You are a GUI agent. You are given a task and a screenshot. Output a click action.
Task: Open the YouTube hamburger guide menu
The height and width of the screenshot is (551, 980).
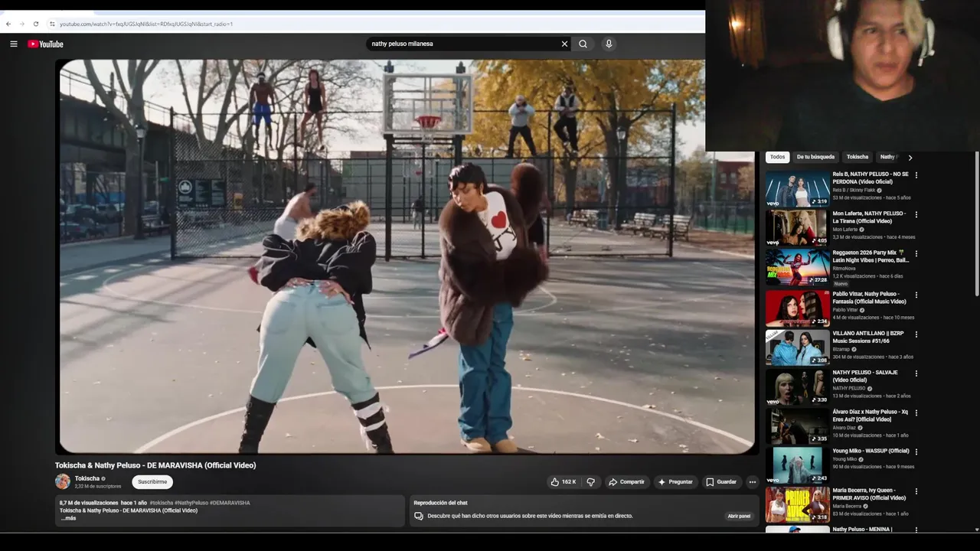14,44
